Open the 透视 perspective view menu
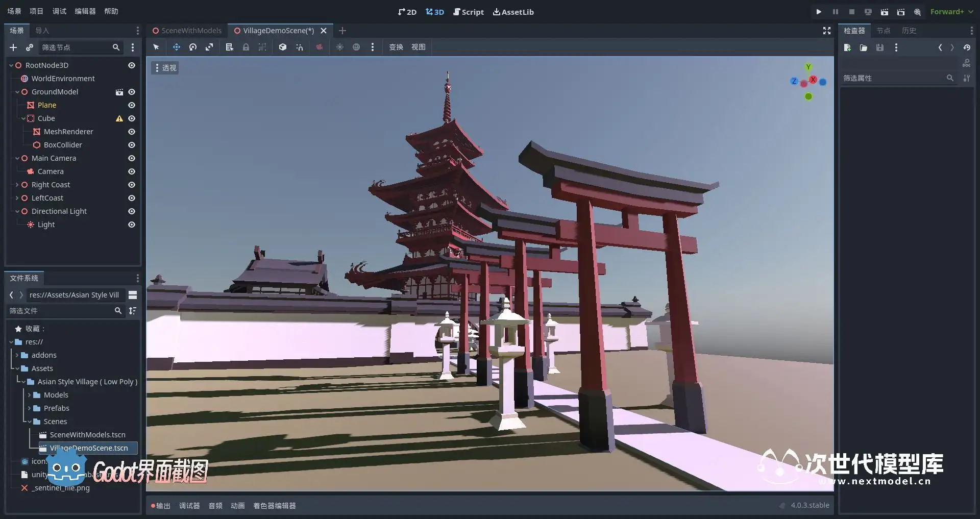 coord(165,68)
